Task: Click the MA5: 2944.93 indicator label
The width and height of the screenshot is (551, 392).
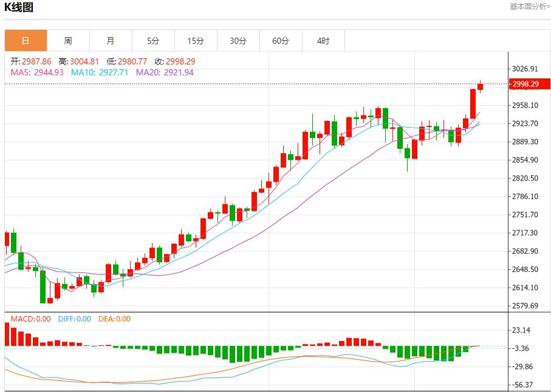Action: (37, 72)
